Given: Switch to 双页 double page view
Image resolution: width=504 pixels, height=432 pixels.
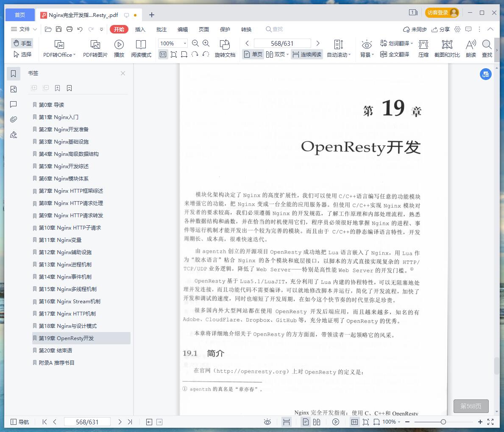Looking at the screenshot, I should click(276, 54).
